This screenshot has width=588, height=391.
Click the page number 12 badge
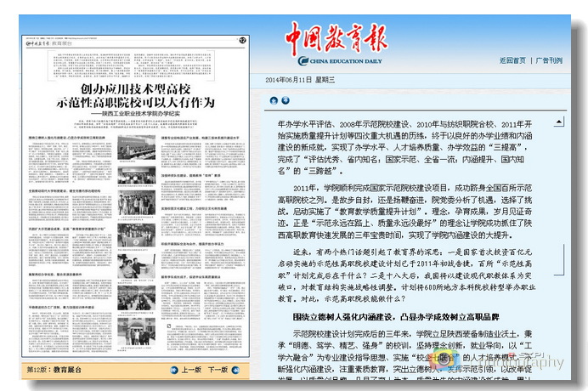[242, 41]
